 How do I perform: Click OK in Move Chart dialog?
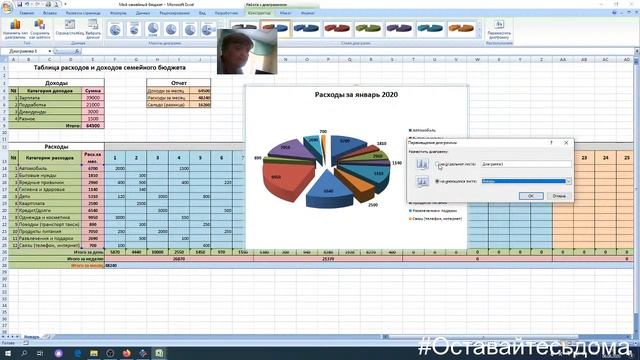[531, 196]
